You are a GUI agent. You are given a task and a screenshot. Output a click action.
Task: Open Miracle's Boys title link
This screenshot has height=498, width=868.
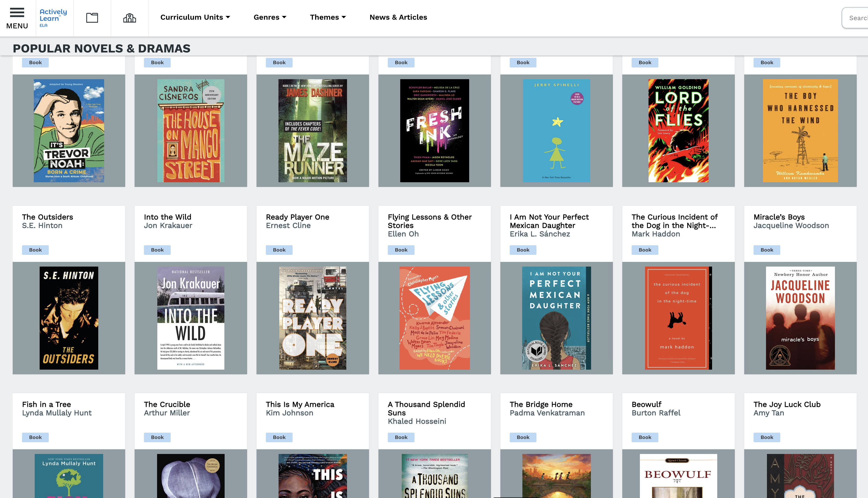779,217
